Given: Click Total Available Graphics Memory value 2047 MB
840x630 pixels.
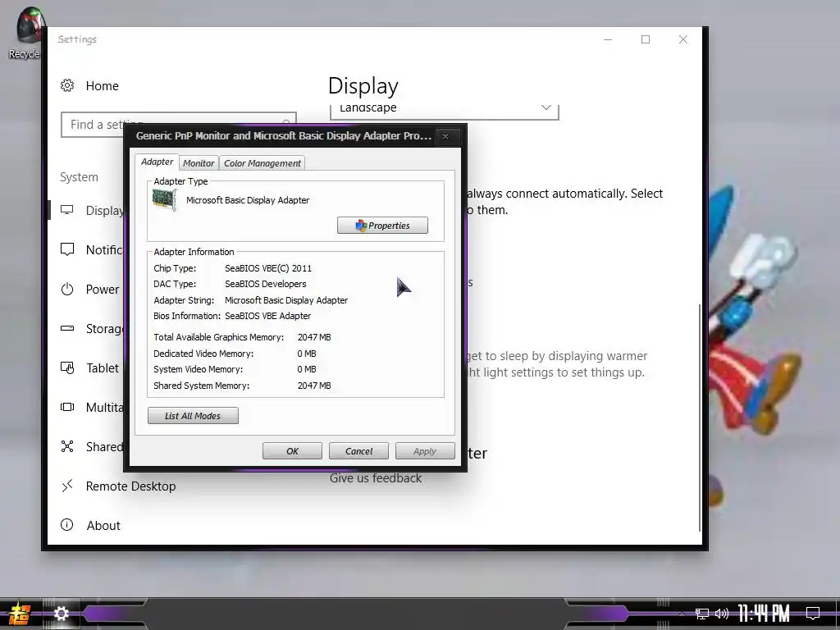Looking at the screenshot, I should [x=314, y=337].
